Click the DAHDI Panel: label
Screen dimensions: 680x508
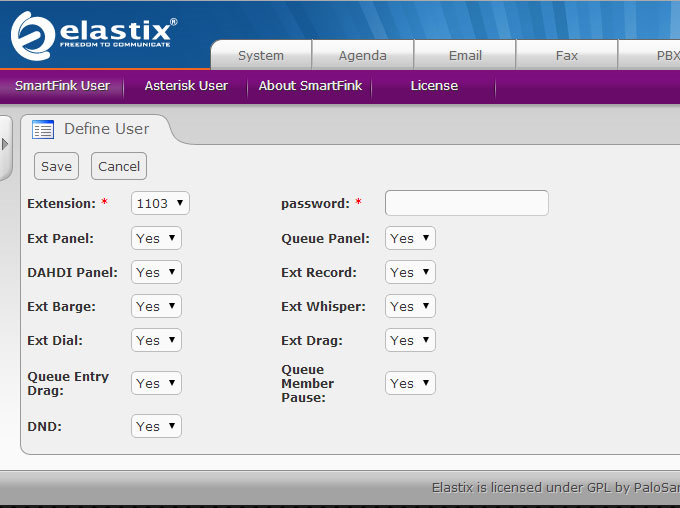tap(72, 272)
